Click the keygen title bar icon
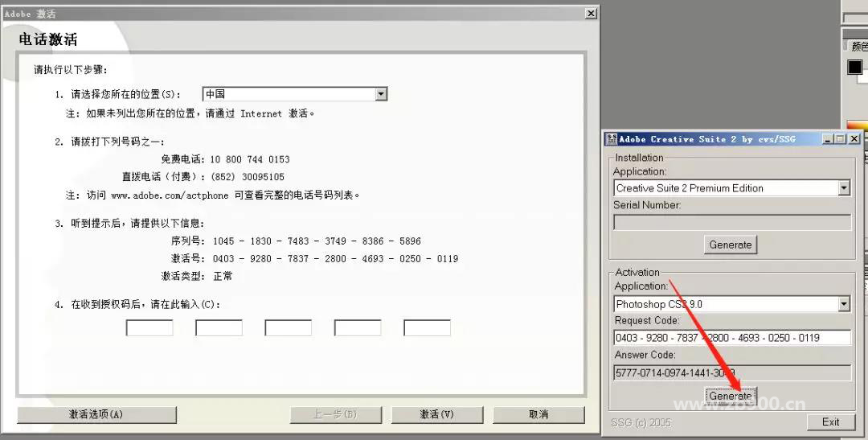The width and height of the screenshot is (868, 440). [612, 139]
